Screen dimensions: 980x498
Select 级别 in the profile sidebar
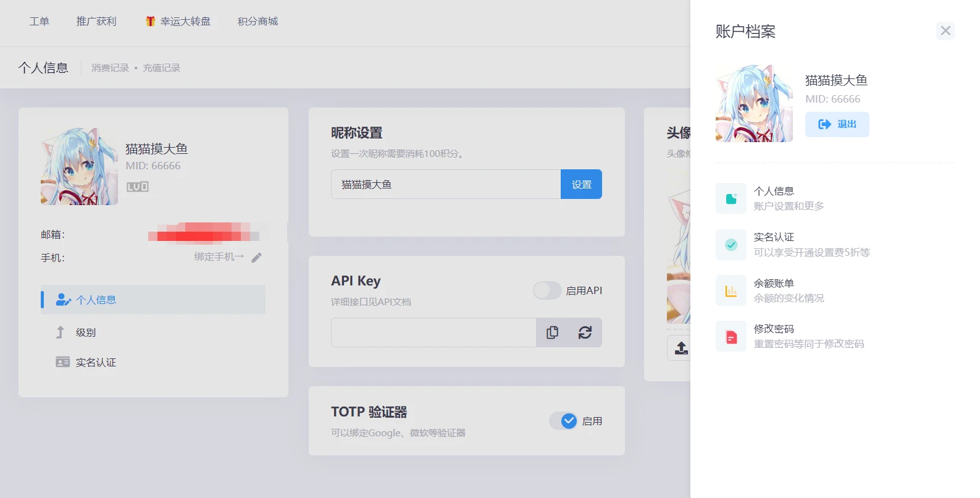tap(86, 332)
